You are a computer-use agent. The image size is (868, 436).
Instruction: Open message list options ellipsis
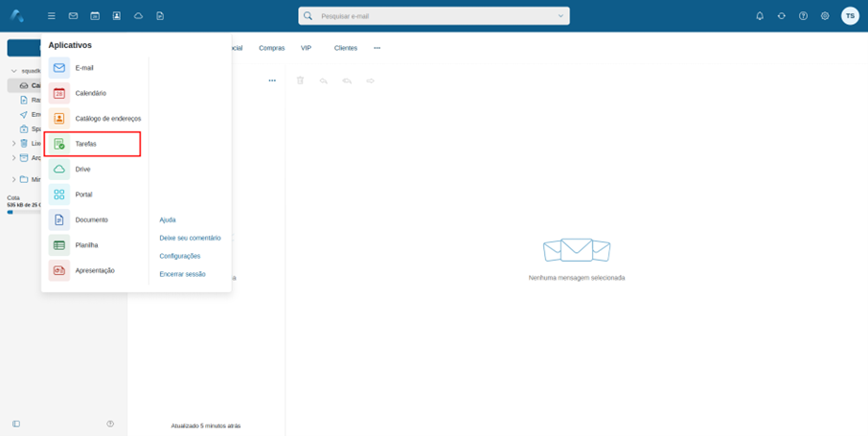click(x=272, y=80)
